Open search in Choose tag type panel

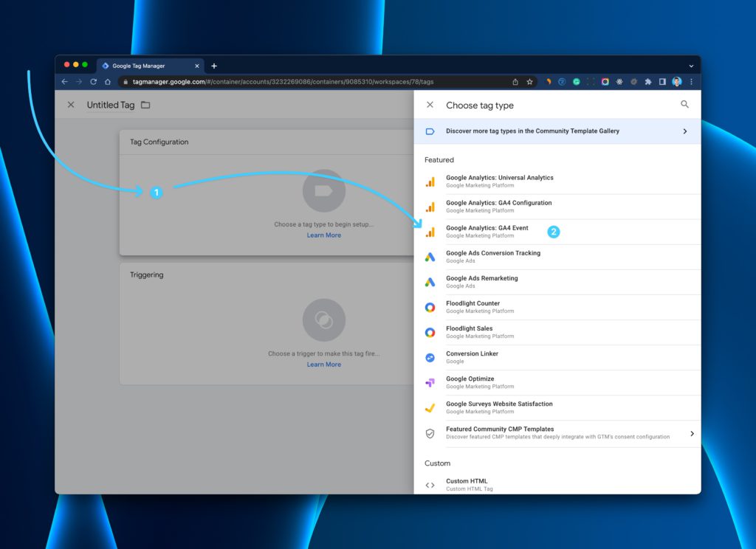[684, 104]
